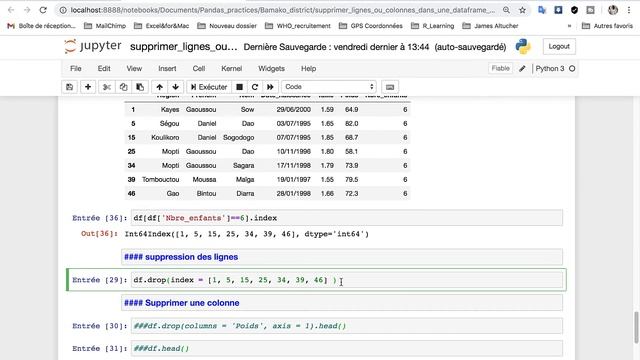Expand the bookmarks overflow chevron
The image size is (640, 360).
pos(569,26)
